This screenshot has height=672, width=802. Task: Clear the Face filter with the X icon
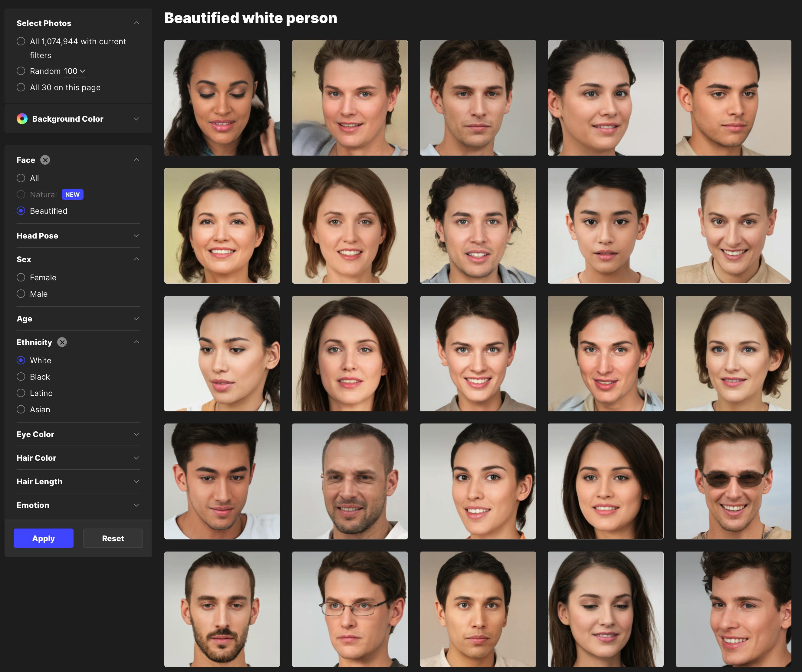45,160
